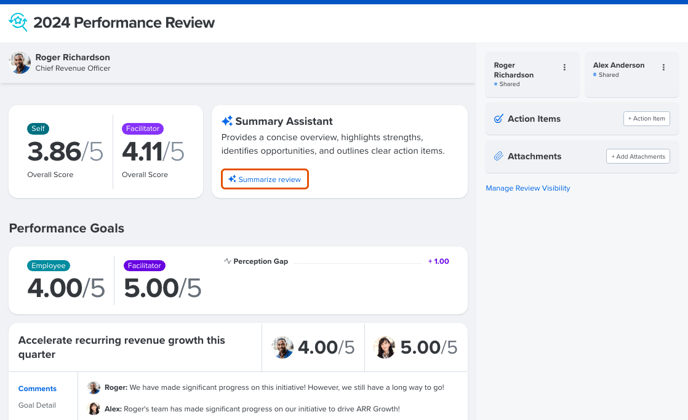Click Alex's avatar beside the 5.00/5 goal score
This screenshot has width=688, height=420.
(x=385, y=347)
